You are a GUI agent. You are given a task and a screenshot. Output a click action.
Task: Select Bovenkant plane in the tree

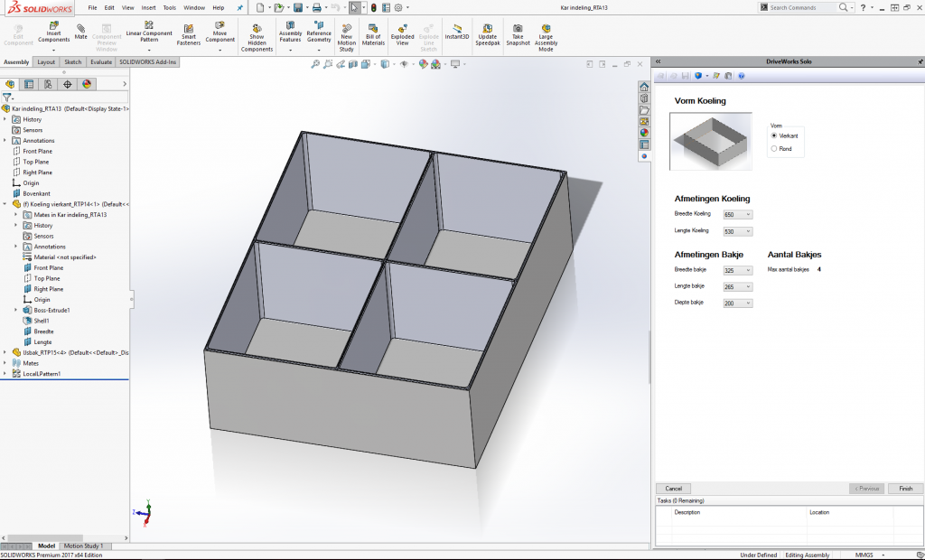pyautogui.click(x=36, y=193)
